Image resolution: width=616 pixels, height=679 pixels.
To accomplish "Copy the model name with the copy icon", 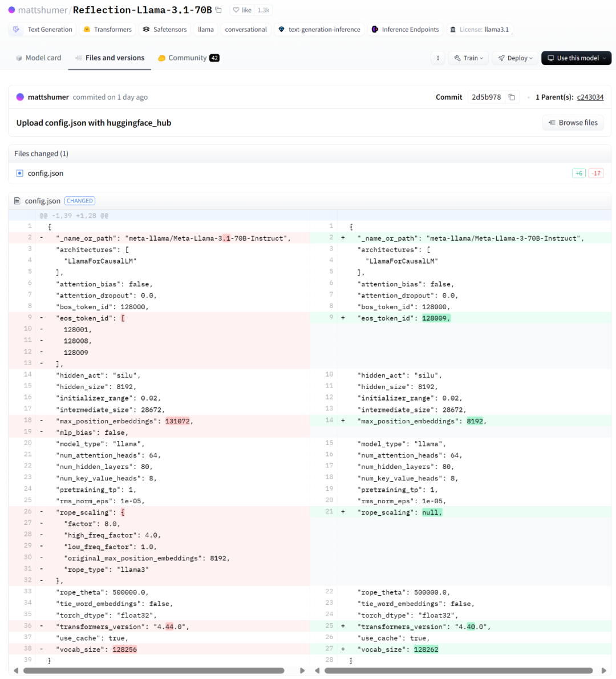I will click(x=218, y=10).
